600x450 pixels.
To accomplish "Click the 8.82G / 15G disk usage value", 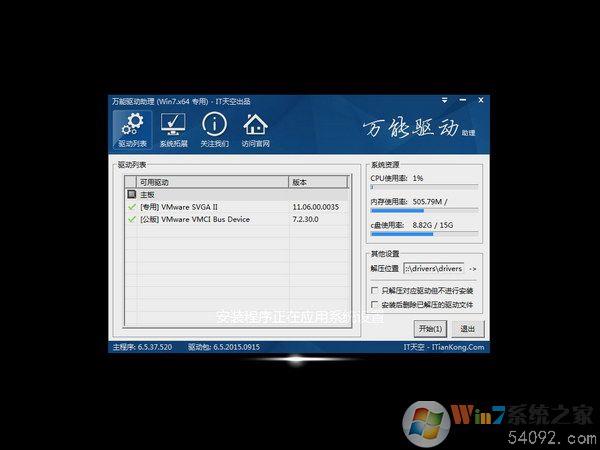I will click(432, 225).
